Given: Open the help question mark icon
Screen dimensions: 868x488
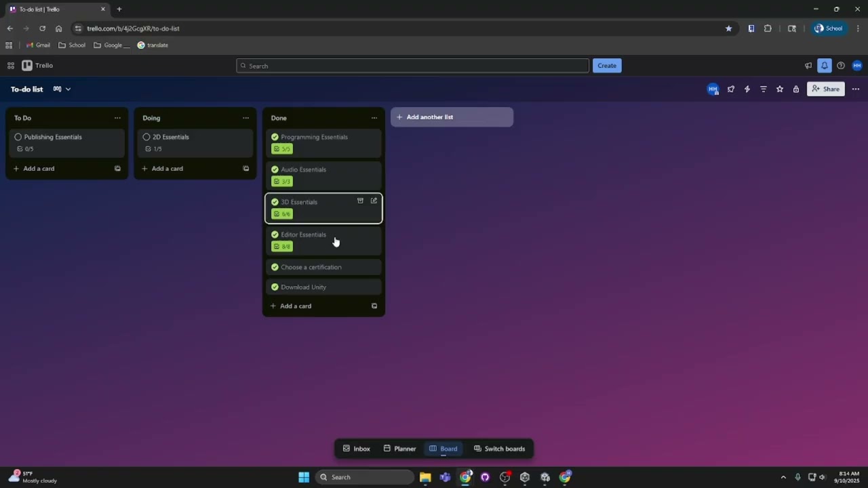Looking at the screenshot, I should point(841,66).
